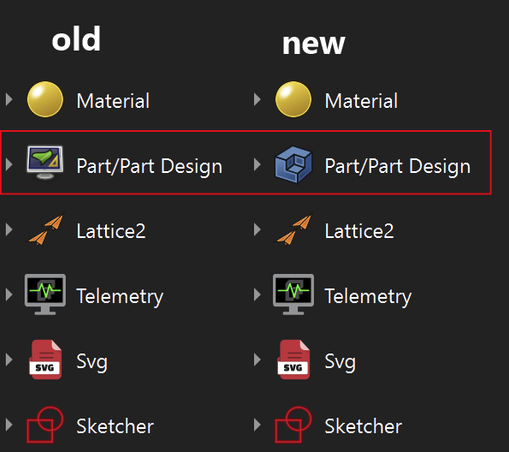The width and height of the screenshot is (509, 452).
Task: Click the old Part/Part Design monitor icon
Action: (x=45, y=163)
